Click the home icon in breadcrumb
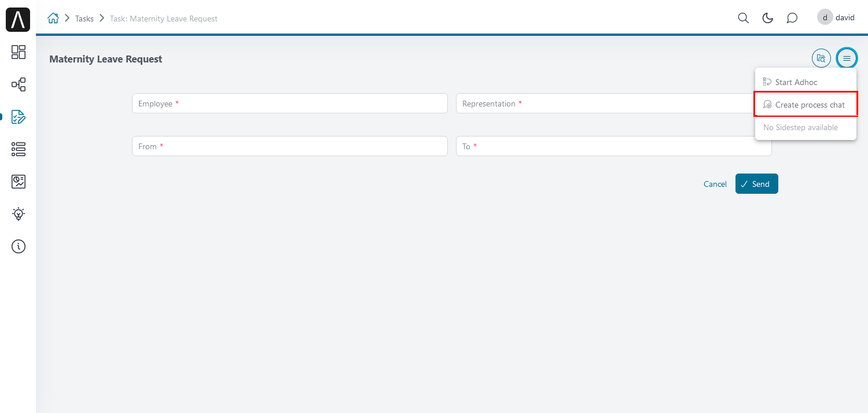Screen dimensions: 868x413 coord(53,19)
